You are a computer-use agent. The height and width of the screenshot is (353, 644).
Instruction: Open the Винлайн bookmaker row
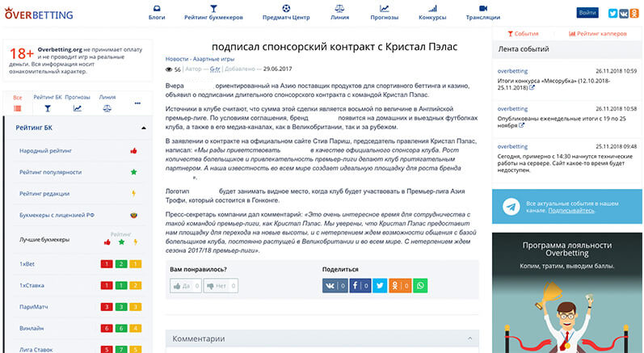pos(32,328)
